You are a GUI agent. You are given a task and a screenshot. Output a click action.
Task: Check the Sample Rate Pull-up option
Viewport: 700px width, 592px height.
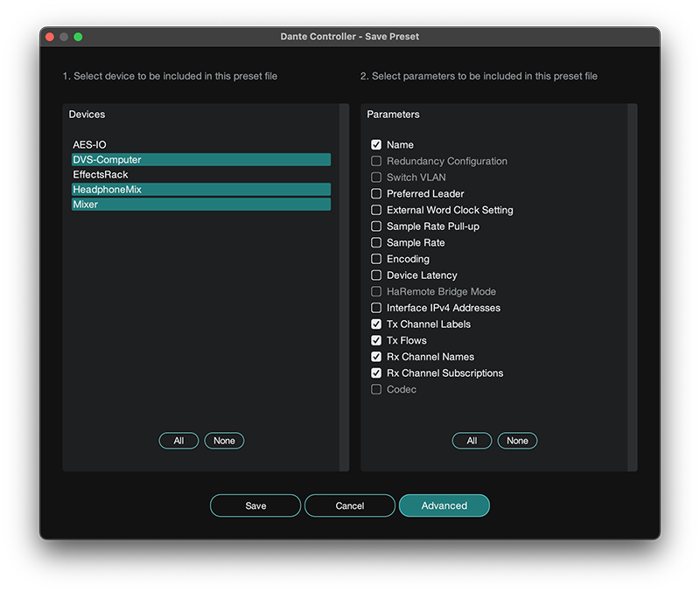(376, 226)
